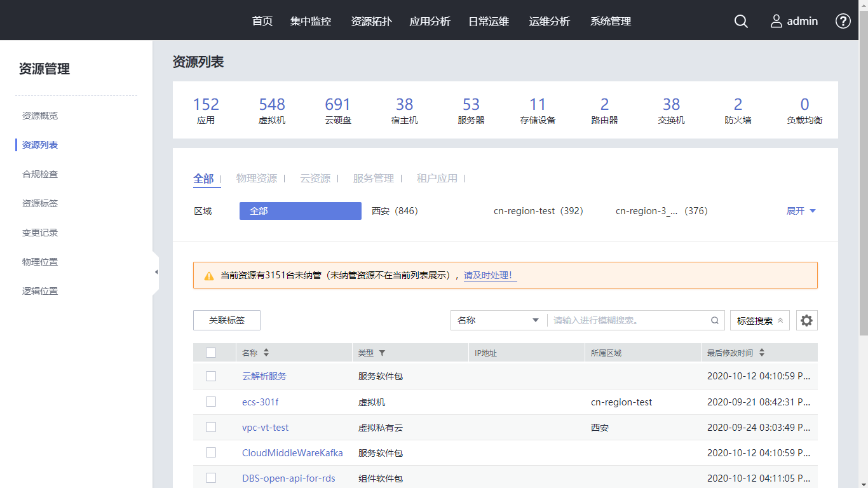Viewport: 868px width, 488px height.
Task: Click the filter icon on 类型 column
Action: coord(382,353)
